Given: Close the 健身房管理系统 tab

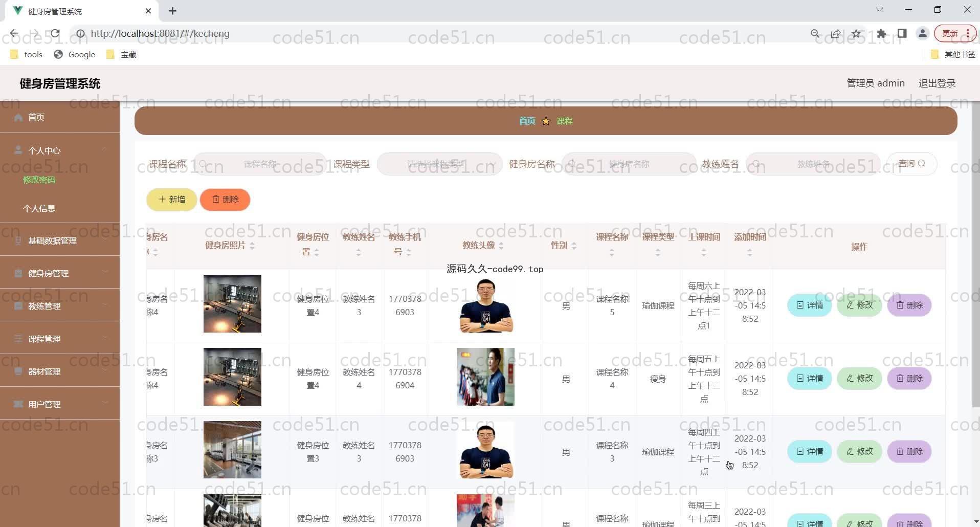Looking at the screenshot, I should coord(148,11).
